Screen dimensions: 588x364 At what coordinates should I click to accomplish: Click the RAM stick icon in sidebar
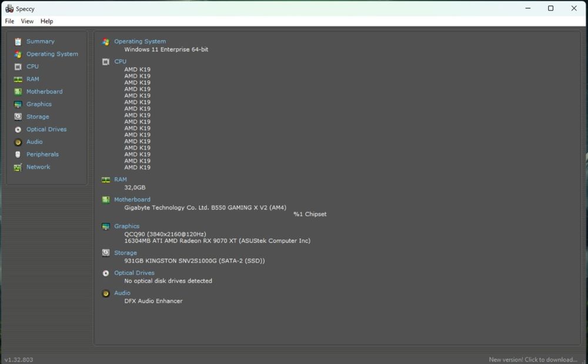(x=18, y=79)
